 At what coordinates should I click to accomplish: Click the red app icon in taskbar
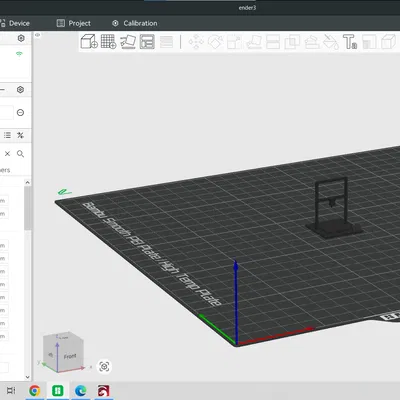tap(103, 390)
